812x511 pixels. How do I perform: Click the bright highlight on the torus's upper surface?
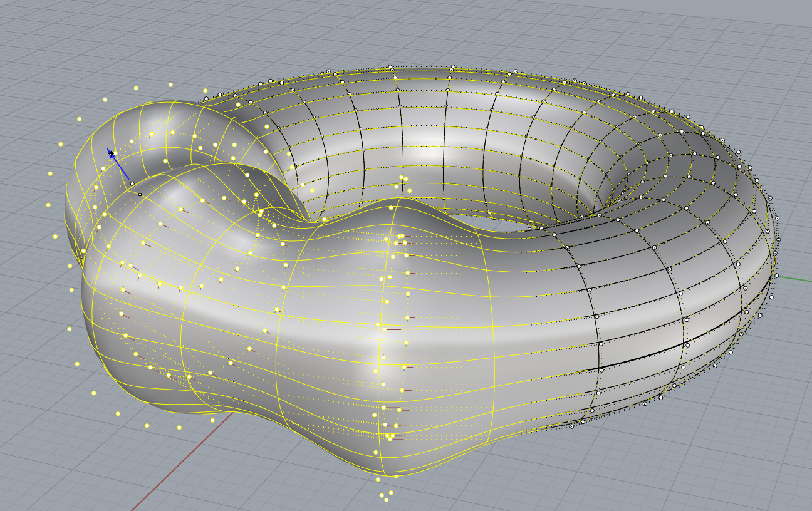[432, 152]
